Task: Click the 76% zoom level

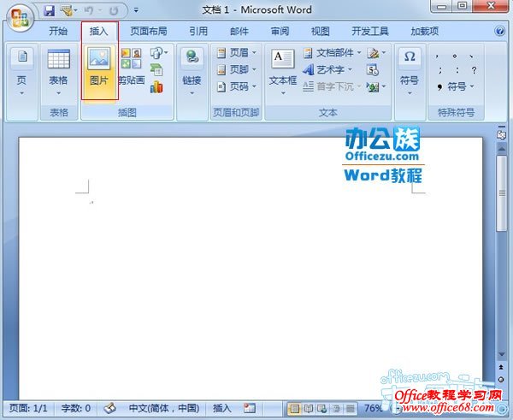Action: [373, 408]
